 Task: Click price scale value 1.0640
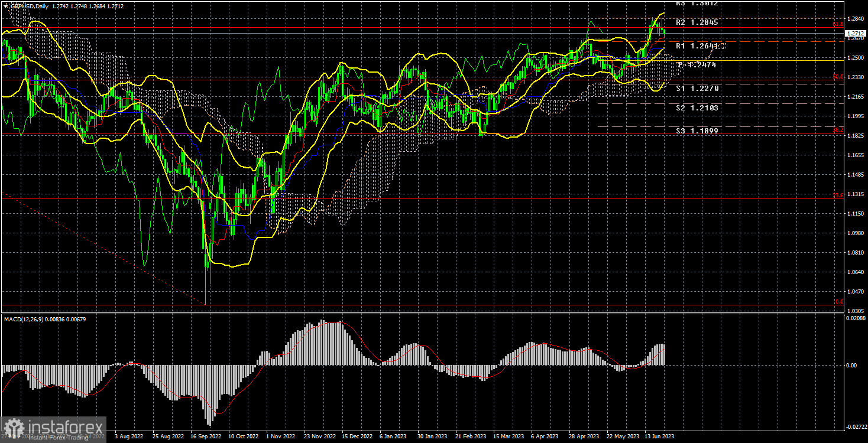pos(855,272)
